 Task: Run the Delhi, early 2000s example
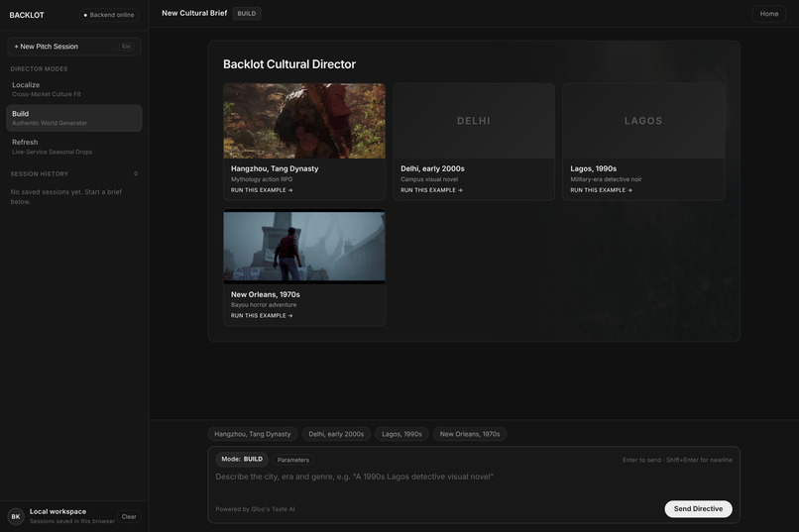pyautogui.click(x=431, y=190)
